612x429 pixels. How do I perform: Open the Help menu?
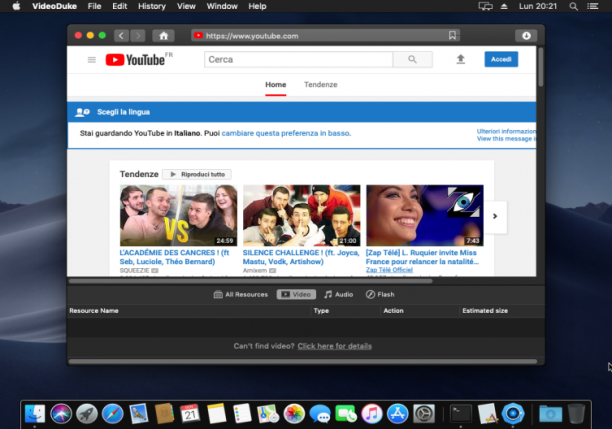257,6
